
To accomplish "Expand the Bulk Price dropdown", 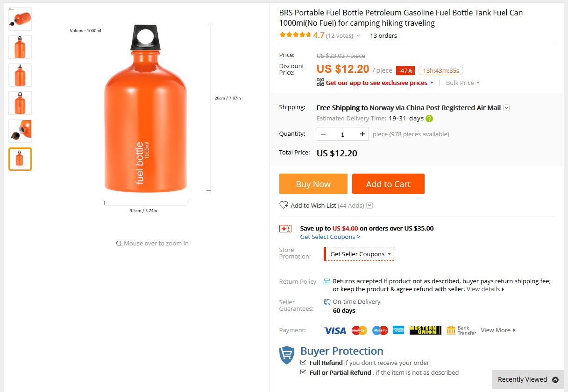I will click(x=462, y=83).
